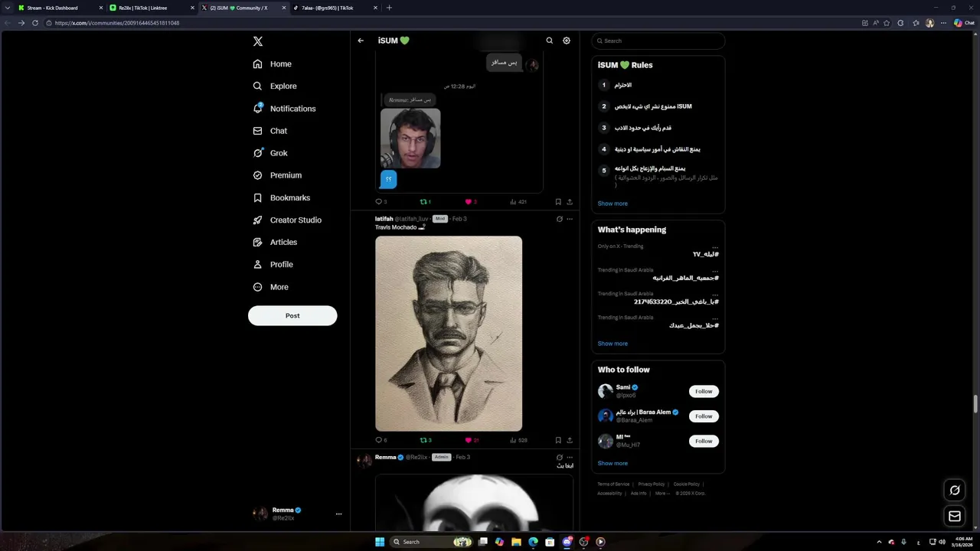
Task: Follow Baraa Alem
Action: click(x=704, y=416)
